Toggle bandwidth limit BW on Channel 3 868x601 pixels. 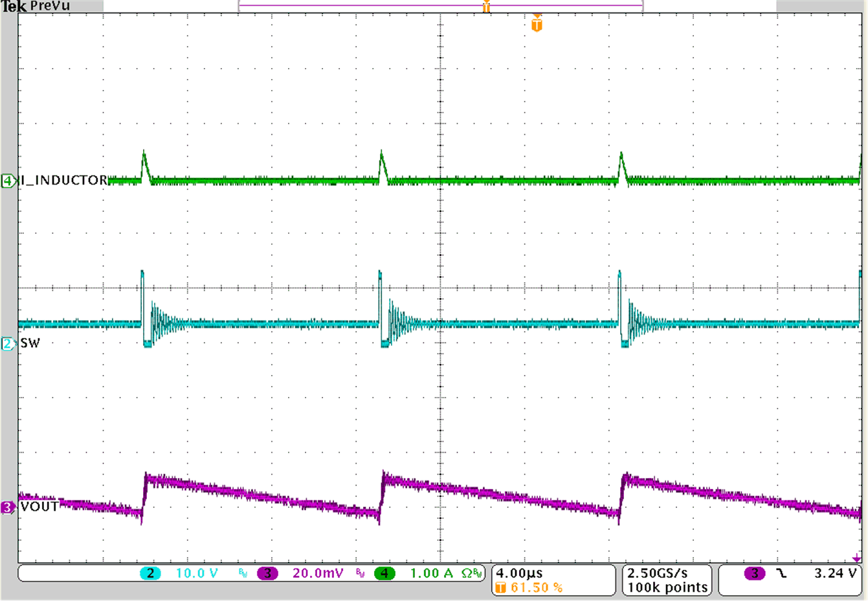361,573
